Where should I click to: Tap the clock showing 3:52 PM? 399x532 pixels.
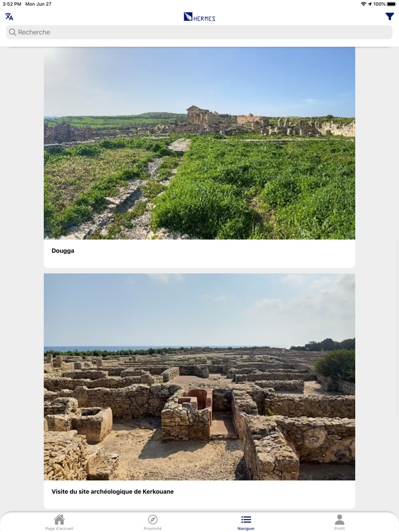click(x=12, y=4)
